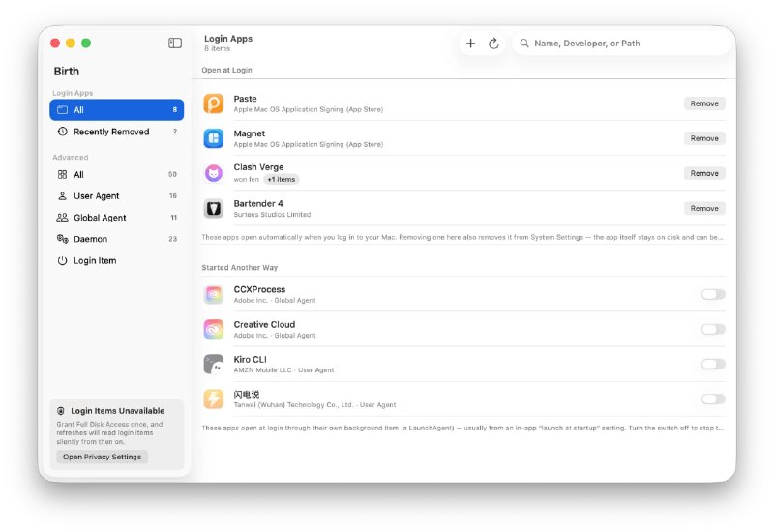Remove Clash Verge from login apps
The image size is (774, 532).
point(704,173)
